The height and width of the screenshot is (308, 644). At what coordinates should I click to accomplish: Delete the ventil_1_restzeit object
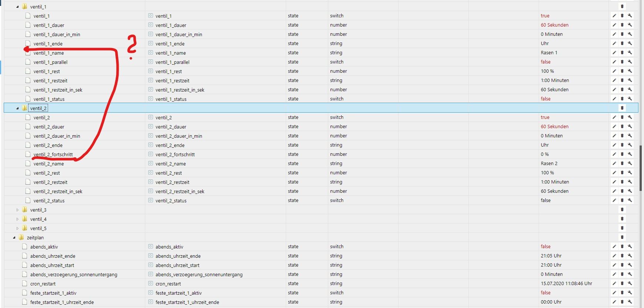[622, 80]
